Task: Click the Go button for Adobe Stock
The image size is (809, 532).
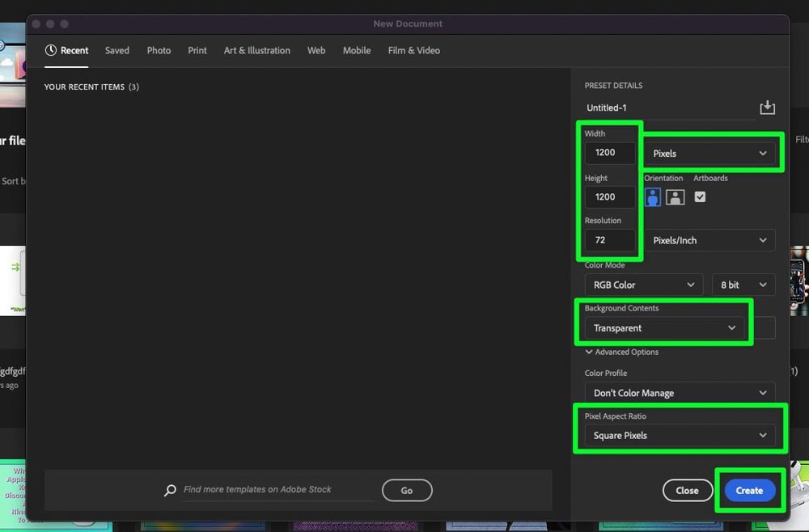Action: pyautogui.click(x=407, y=490)
